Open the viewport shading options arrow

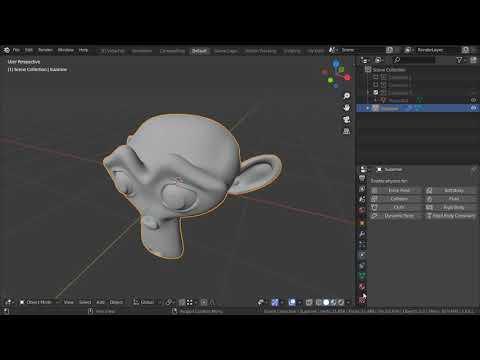[348, 302]
